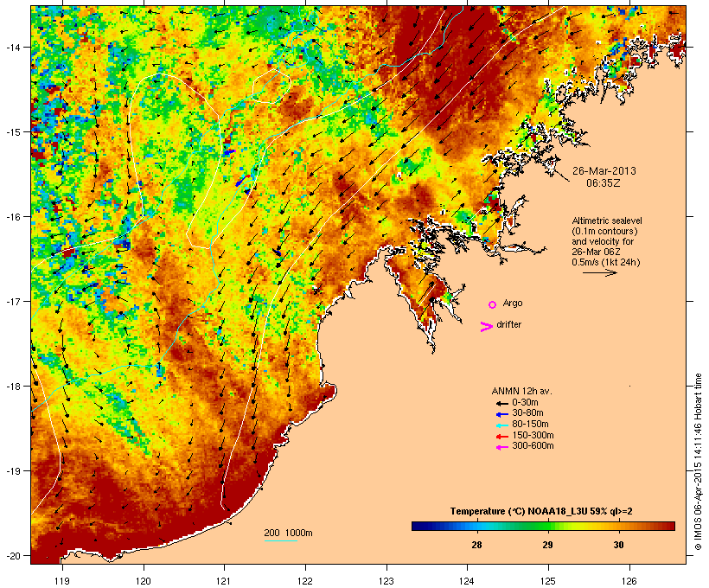Click the '80-150m' depth label
709x588 pixels.
(x=530, y=425)
